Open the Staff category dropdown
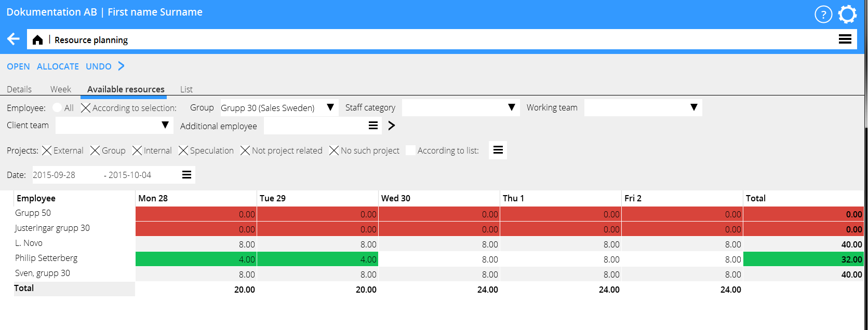This screenshot has height=330, width=868. pos(511,107)
